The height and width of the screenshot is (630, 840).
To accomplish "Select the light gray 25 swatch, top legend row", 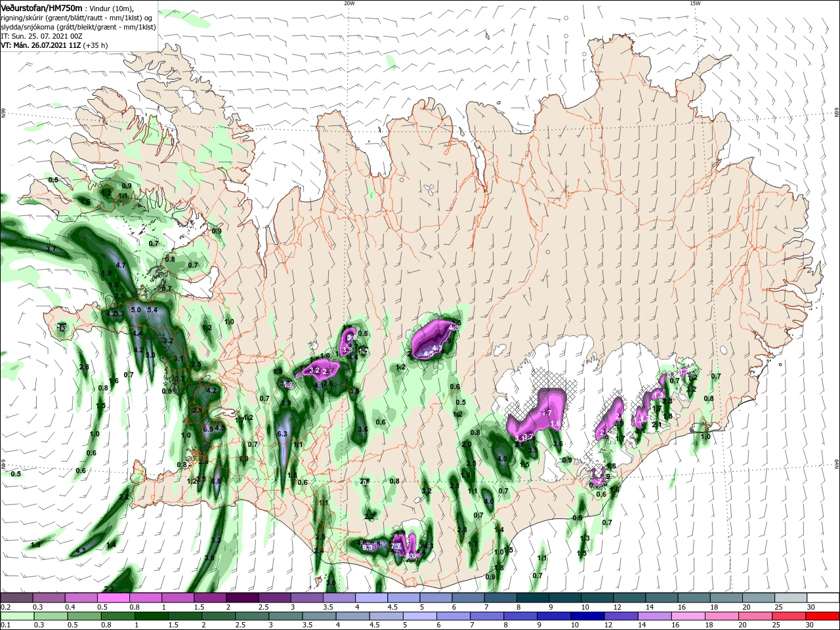I will tap(791, 598).
